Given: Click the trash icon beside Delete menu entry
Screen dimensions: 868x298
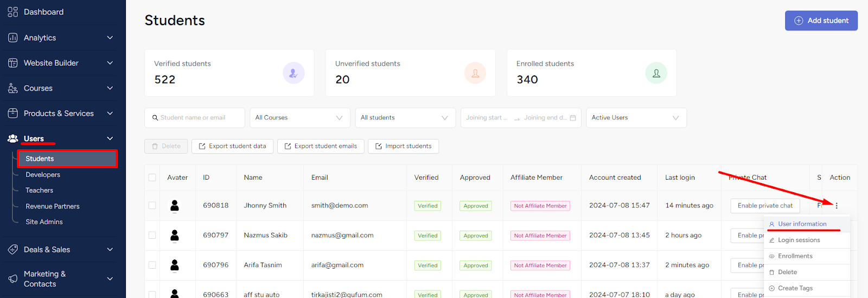Looking at the screenshot, I should tap(772, 272).
